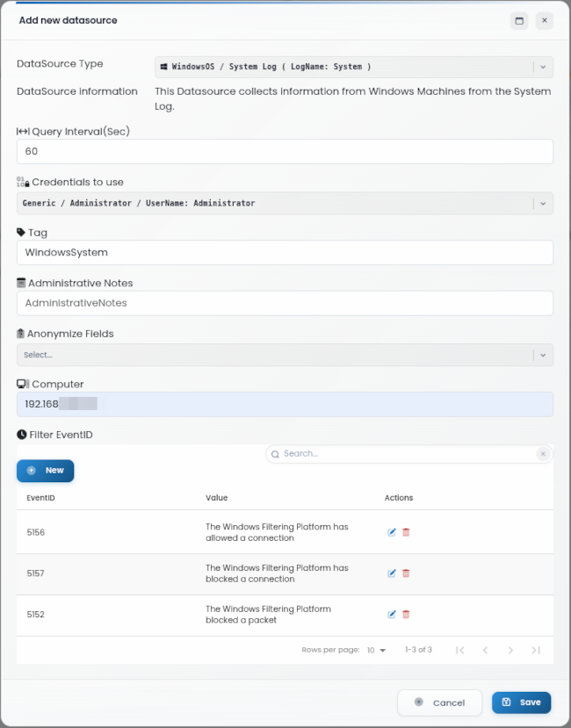Click New to add an EventID filter

tap(45, 471)
